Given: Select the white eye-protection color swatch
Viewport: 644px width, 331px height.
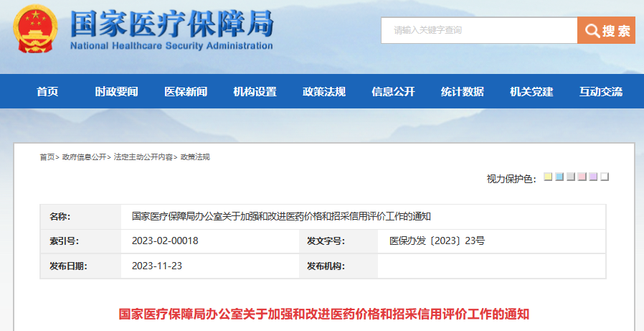Looking at the screenshot, I should coord(604,177).
